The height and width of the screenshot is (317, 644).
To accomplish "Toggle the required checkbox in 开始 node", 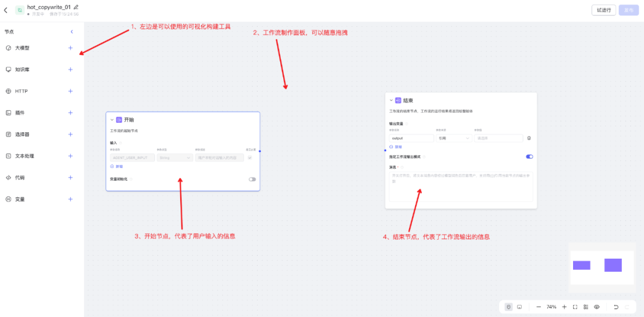I will pos(250,158).
